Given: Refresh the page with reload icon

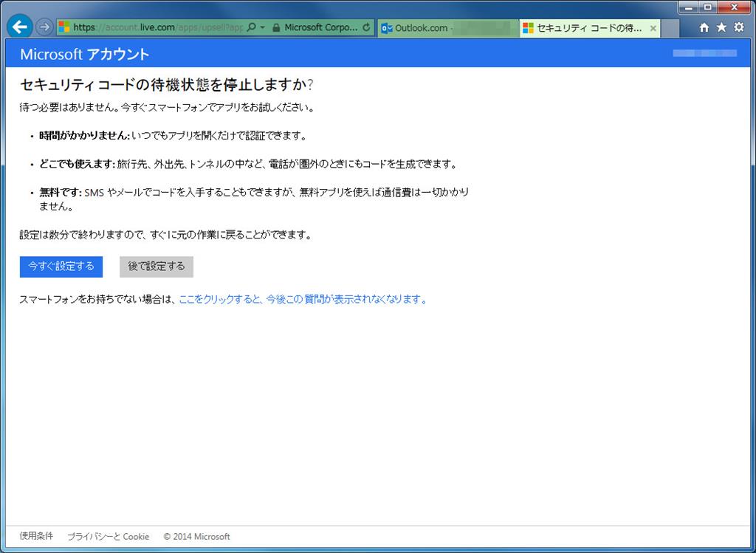Looking at the screenshot, I should click(366, 27).
